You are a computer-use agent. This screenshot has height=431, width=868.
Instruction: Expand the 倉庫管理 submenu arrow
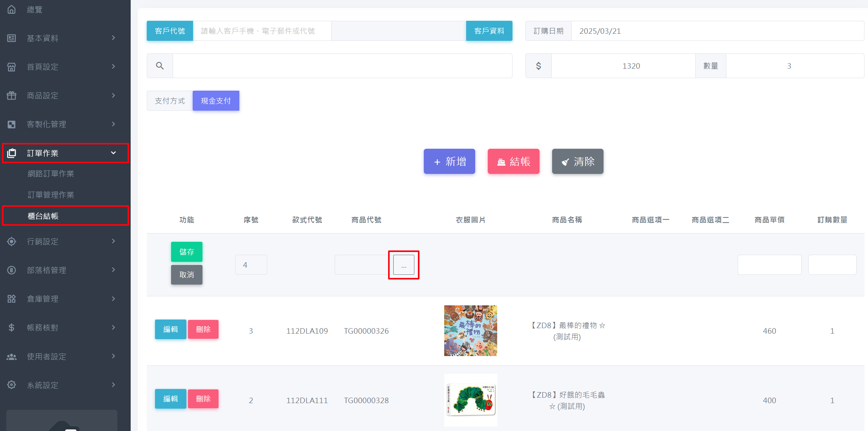[113, 299]
